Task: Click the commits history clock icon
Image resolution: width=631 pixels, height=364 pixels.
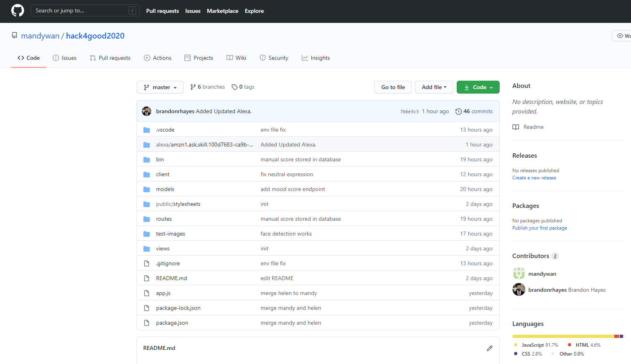Action: point(458,112)
